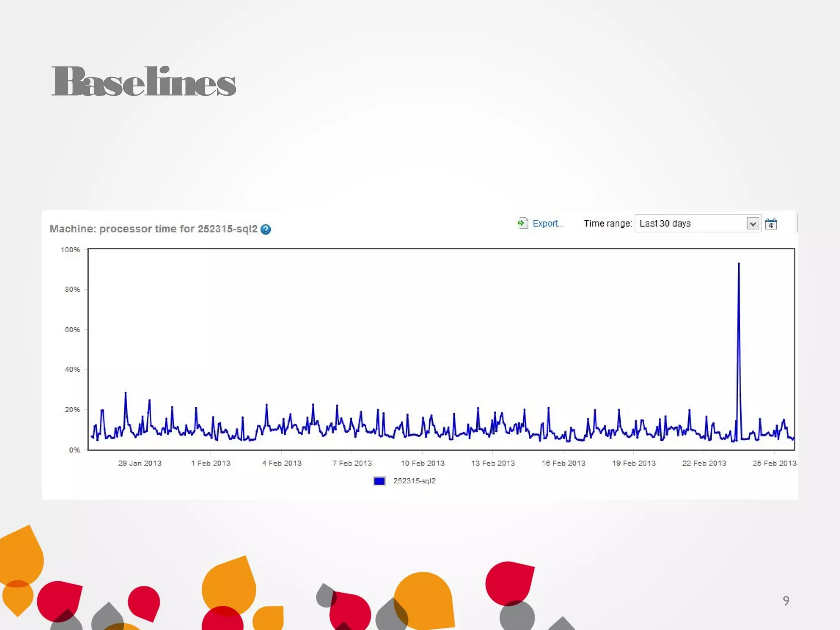Click the 252315-sql2 legend label
Image resolution: width=840 pixels, height=630 pixels.
414,481
